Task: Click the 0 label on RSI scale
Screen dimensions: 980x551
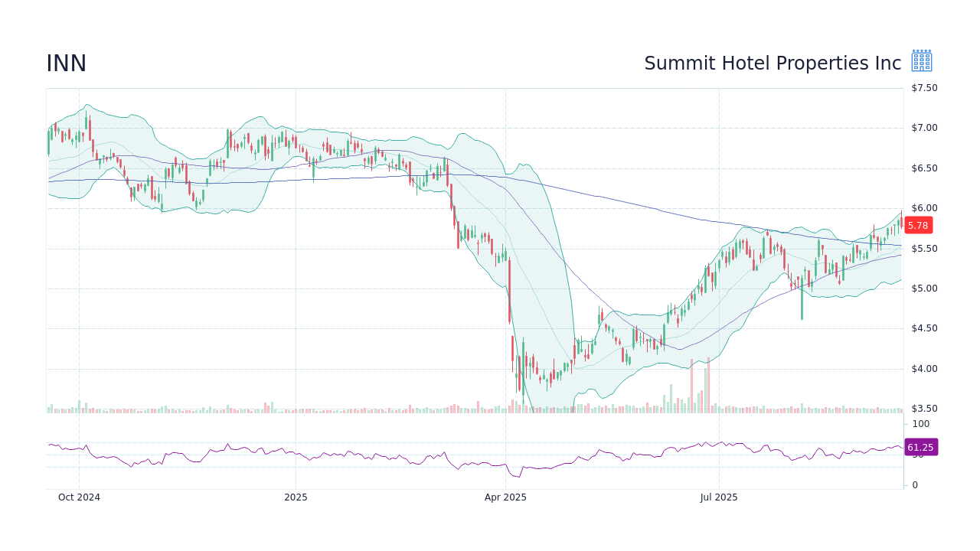Action: pyautogui.click(x=913, y=484)
